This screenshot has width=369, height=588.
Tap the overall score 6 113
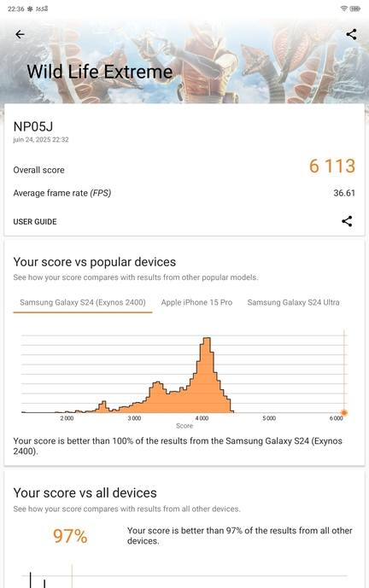(x=332, y=166)
